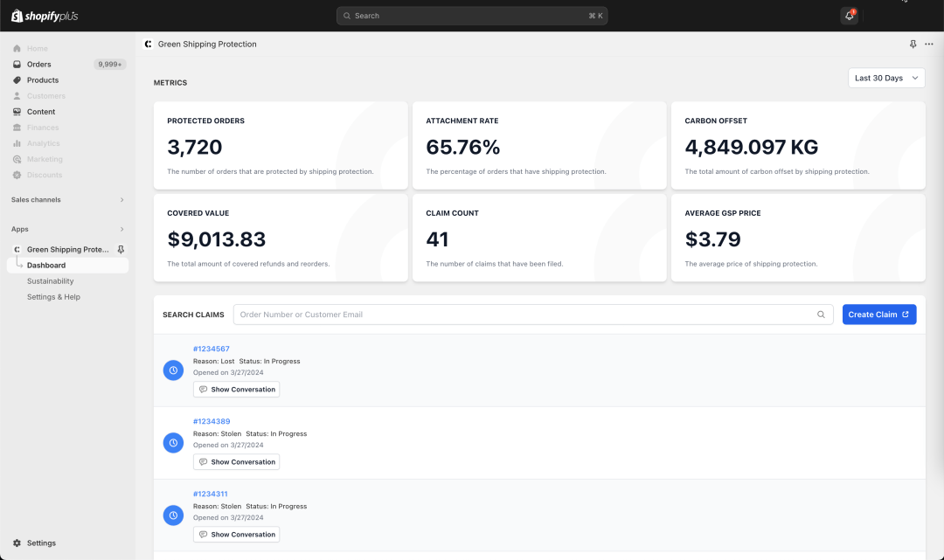Viewport: 944px width, 560px height.
Task: Click the Home sidebar icon
Action: click(17, 49)
